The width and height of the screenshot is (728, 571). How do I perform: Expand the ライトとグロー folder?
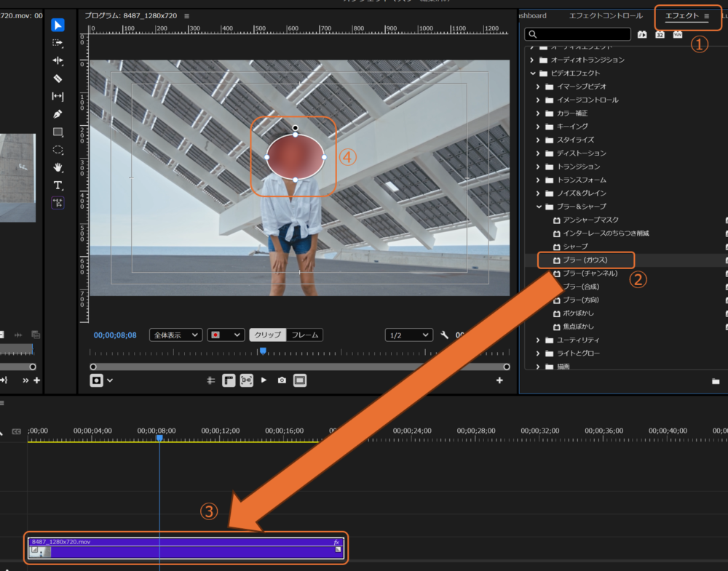coord(538,354)
